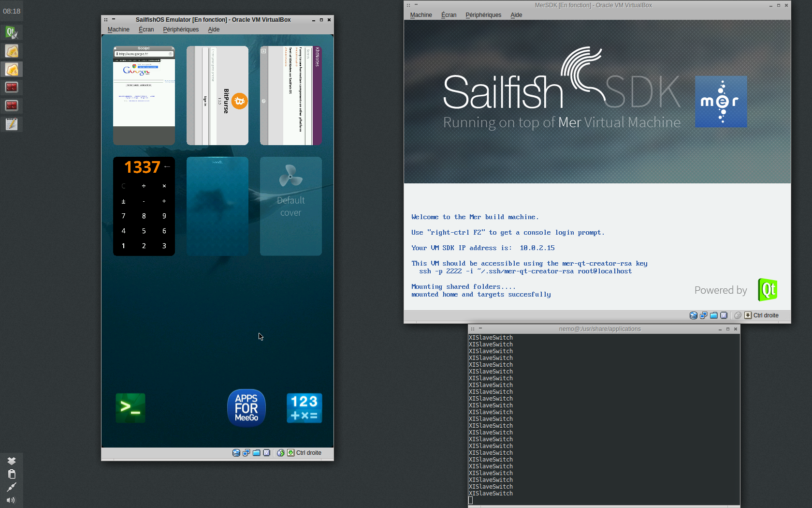812x508 pixels.
Task: Tap the 7 key on calculator cover
Action: (123, 216)
